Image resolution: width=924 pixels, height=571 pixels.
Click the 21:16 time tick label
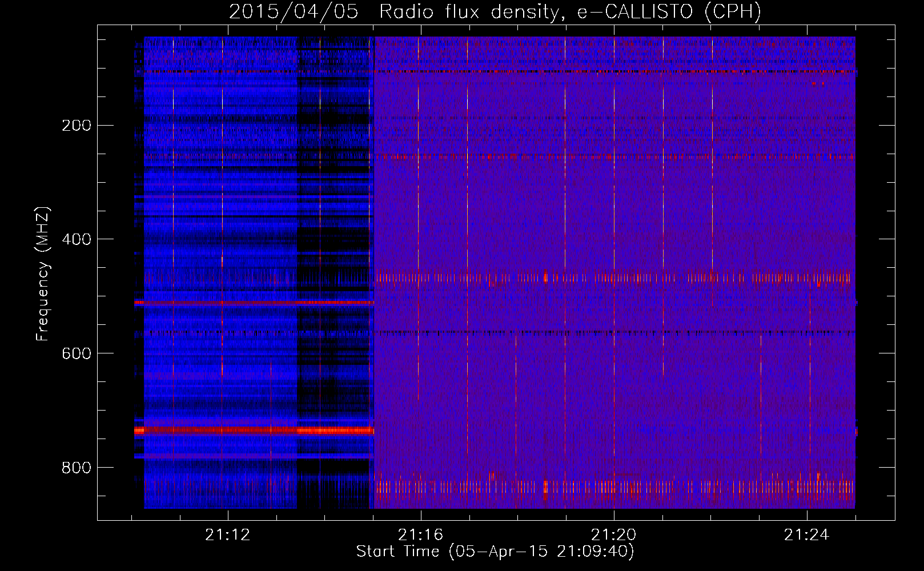[x=421, y=534]
